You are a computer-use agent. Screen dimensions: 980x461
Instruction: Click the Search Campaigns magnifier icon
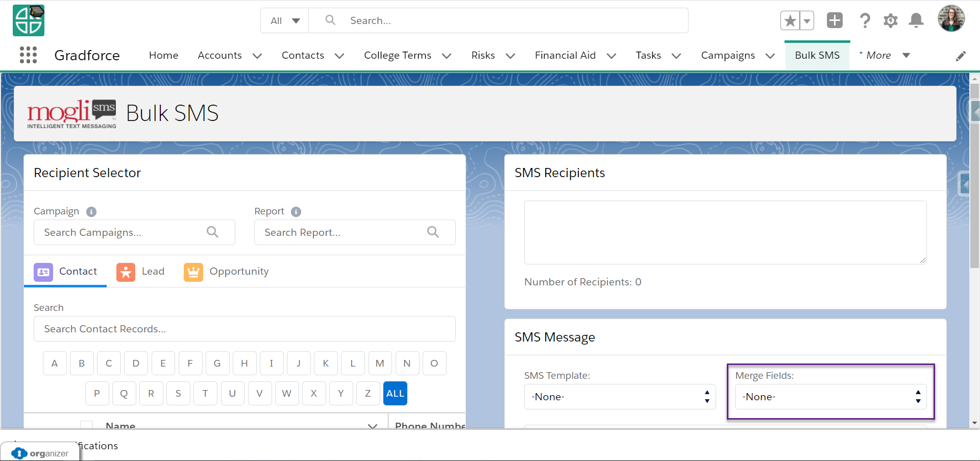click(x=212, y=232)
